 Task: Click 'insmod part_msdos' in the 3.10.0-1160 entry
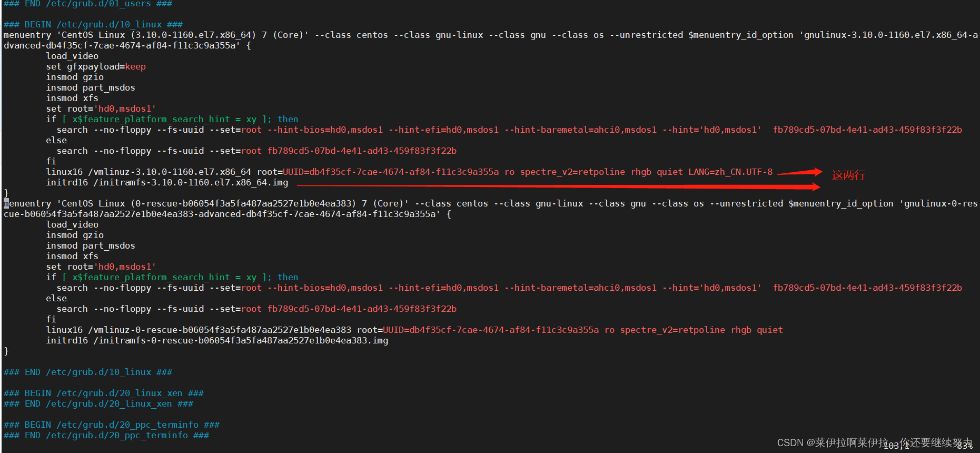click(x=91, y=87)
